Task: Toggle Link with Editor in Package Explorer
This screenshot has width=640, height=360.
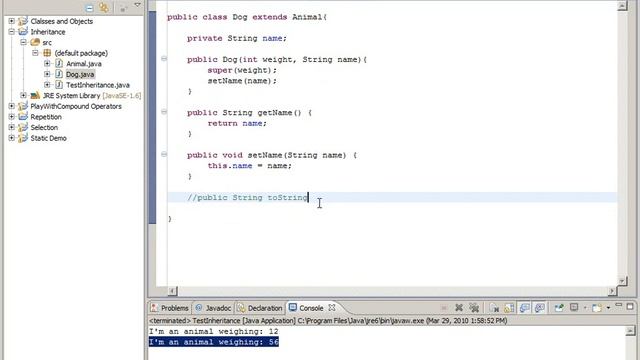Action: [104, 7]
